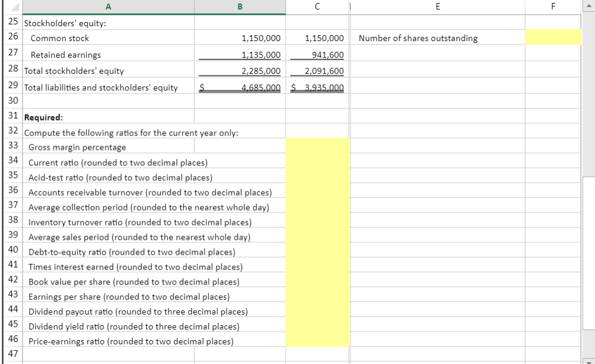595x364 pixels.
Task: Select column header F
Action: click(553, 7)
